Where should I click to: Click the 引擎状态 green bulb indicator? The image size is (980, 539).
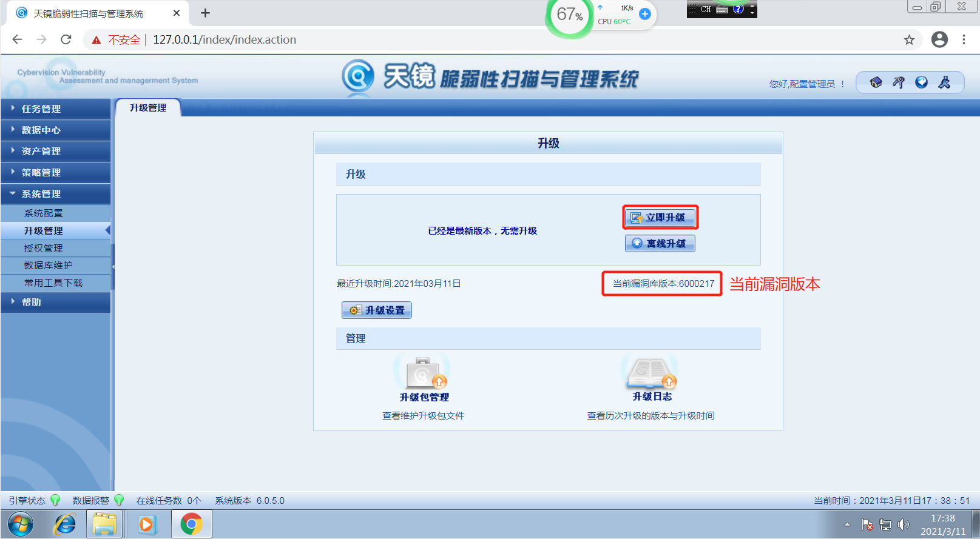(x=55, y=500)
